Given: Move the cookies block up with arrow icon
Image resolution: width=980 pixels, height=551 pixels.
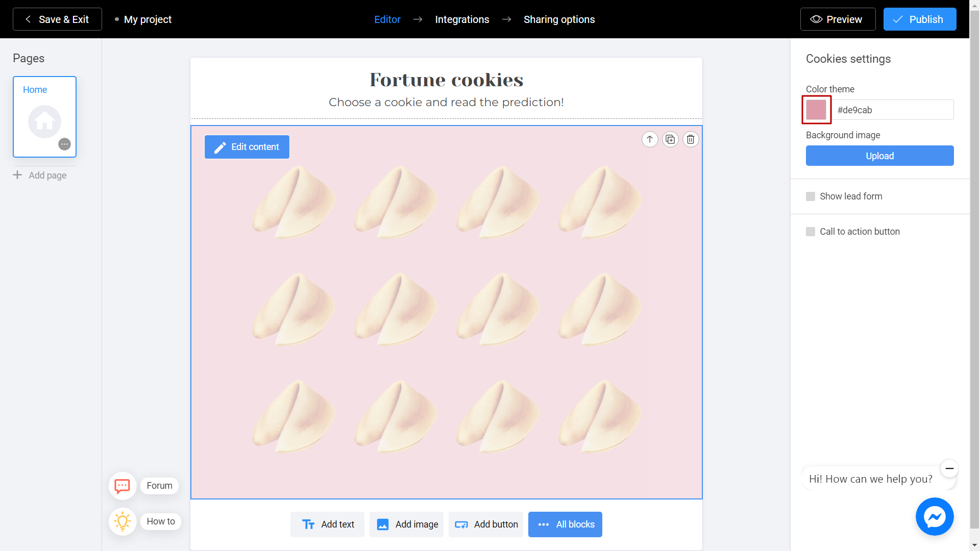Looking at the screenshot, I should [x=650, y=139].
